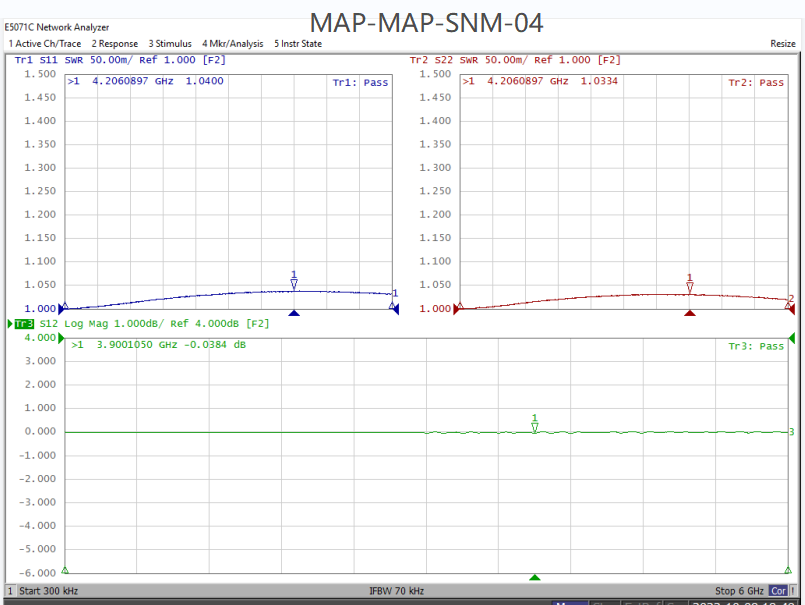This screenshot has height=605, width=805.
Task: Click the green reference arrow at Tr3 plot's right edge
Action: tap(792, 338)
